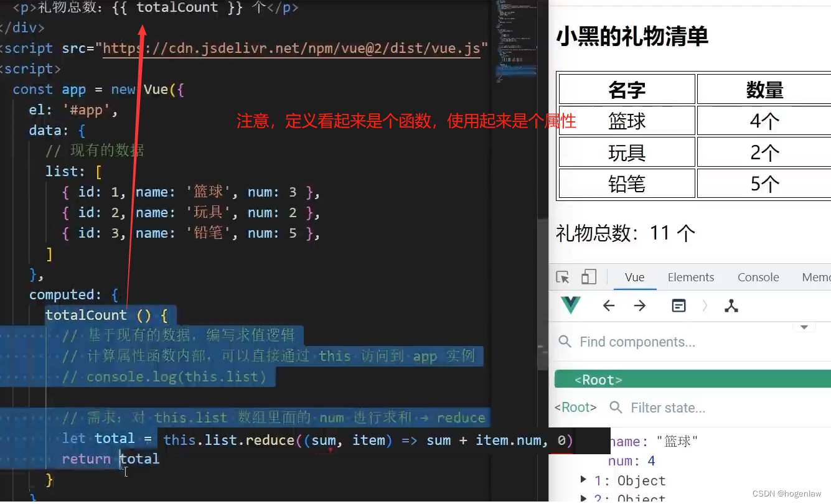Click the 铅笔 table cell
This screenshot has width=831, height=504.
click(627, 184)
